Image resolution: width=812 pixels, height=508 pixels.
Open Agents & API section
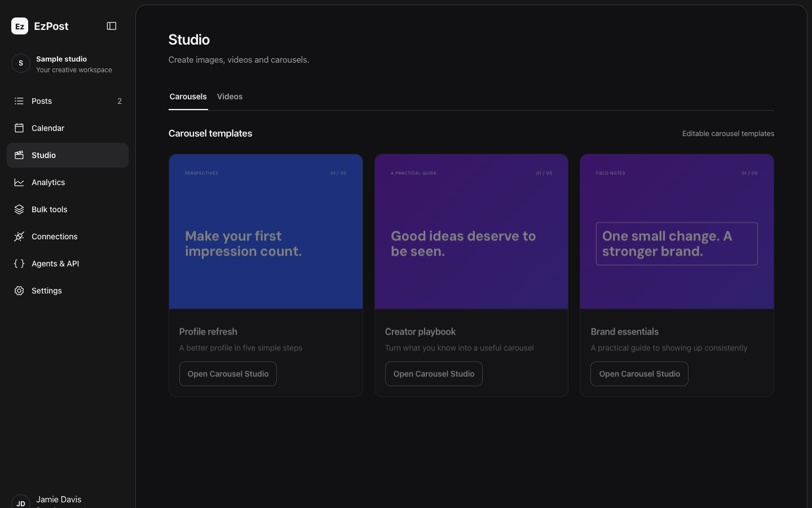click(x=68, y=264)
